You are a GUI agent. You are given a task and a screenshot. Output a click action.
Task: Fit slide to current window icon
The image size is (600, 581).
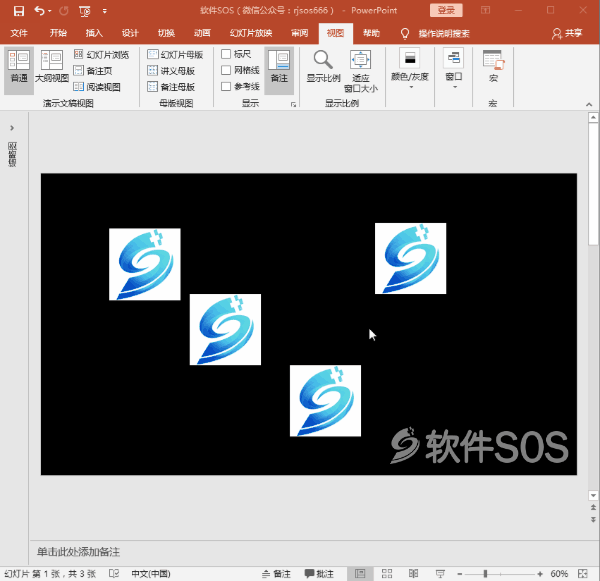pos(583,574)
